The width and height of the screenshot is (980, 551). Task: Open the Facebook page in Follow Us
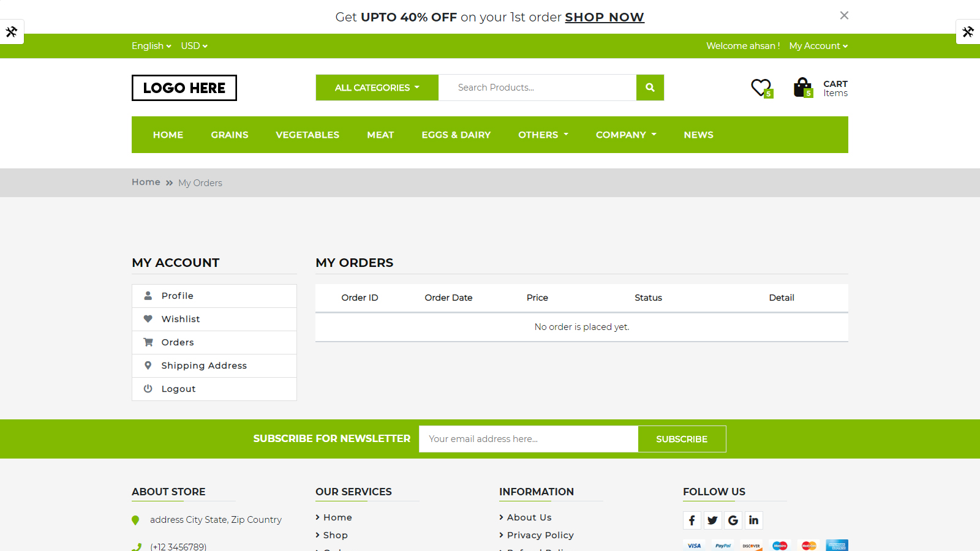[x=692, y=520]
